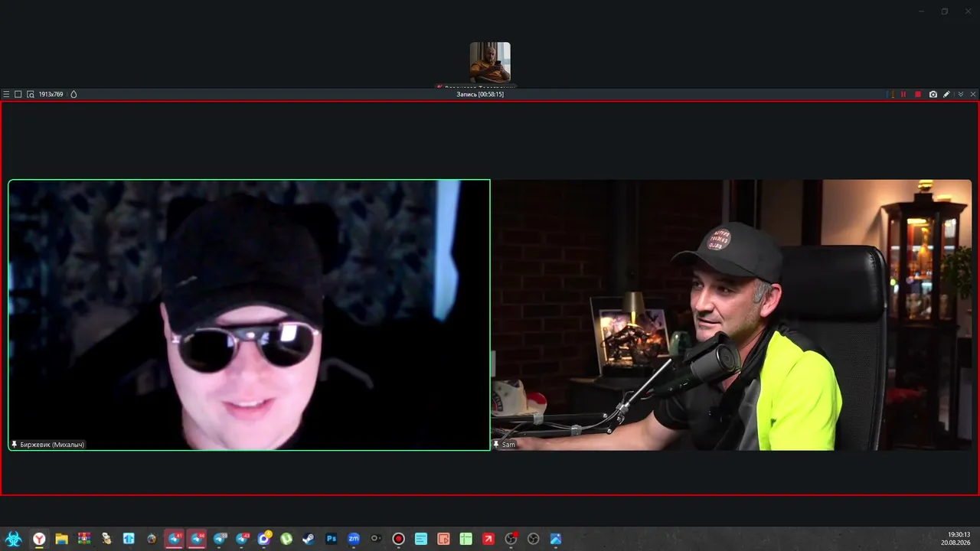Toggle the water-drop blur tool
Screen dimensions: 980x551
(x=73, y=94)
